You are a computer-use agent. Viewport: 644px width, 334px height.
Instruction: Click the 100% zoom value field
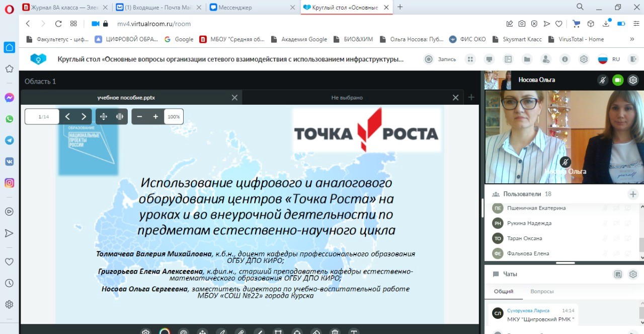[174, 116]
